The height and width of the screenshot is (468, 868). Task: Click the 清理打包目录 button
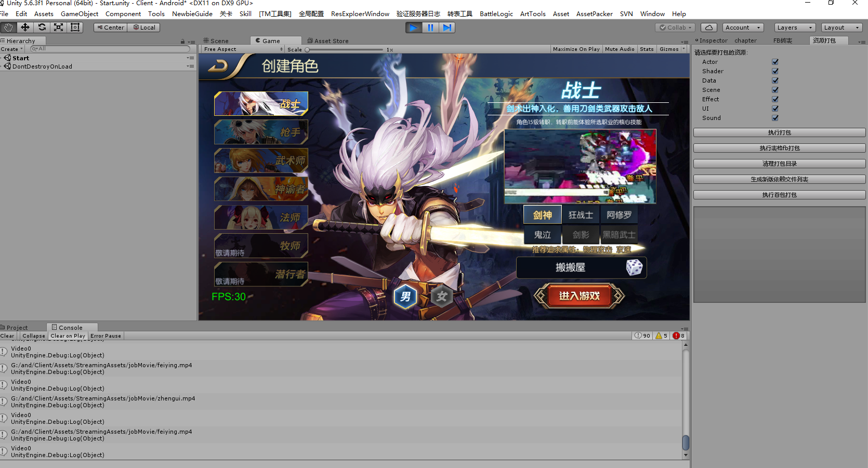point(779,164)
